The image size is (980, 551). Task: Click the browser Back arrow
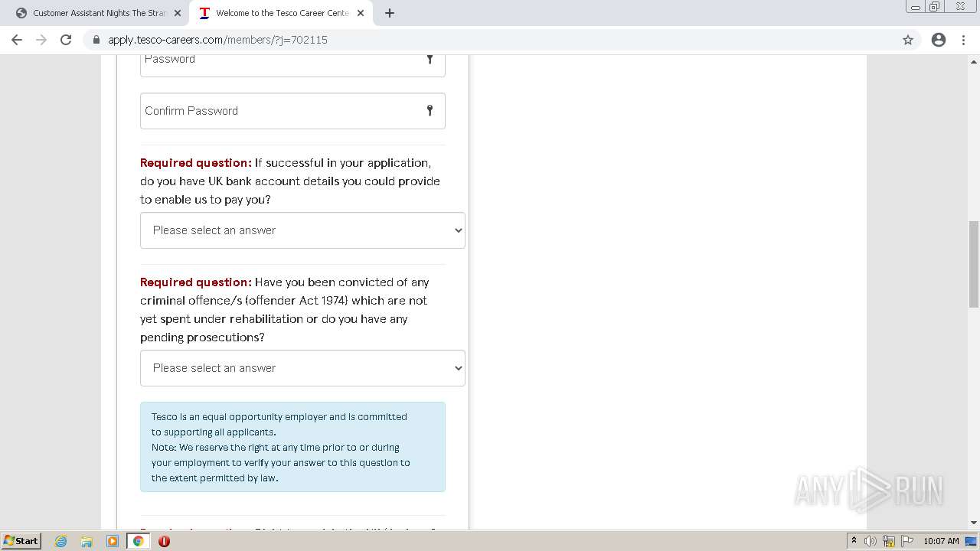coord(17,40)
